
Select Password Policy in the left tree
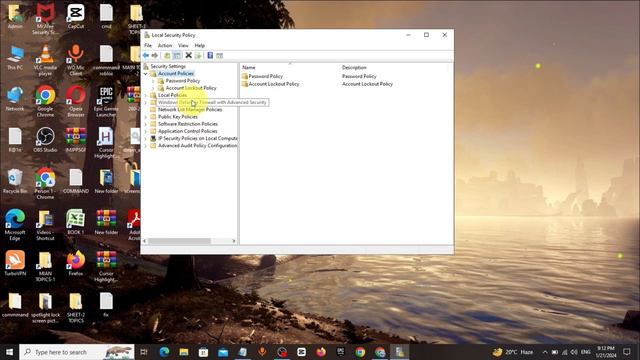click(183, 81)
